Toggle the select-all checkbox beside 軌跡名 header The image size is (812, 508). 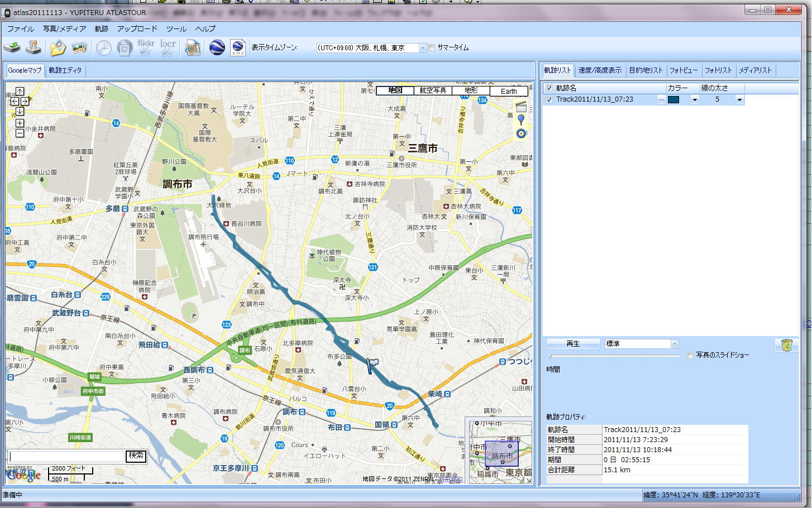click(549, 88)
